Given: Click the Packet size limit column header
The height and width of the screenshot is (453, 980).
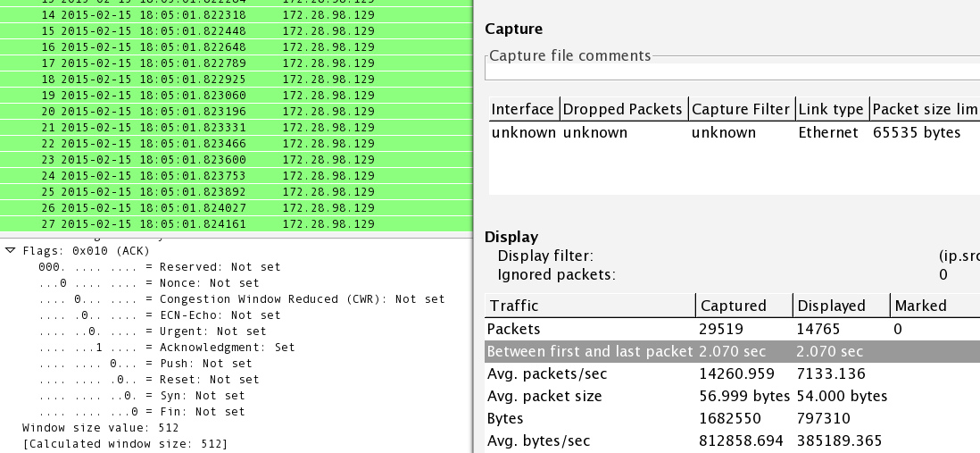Looking at the screenshot, I should pos(925,109).
